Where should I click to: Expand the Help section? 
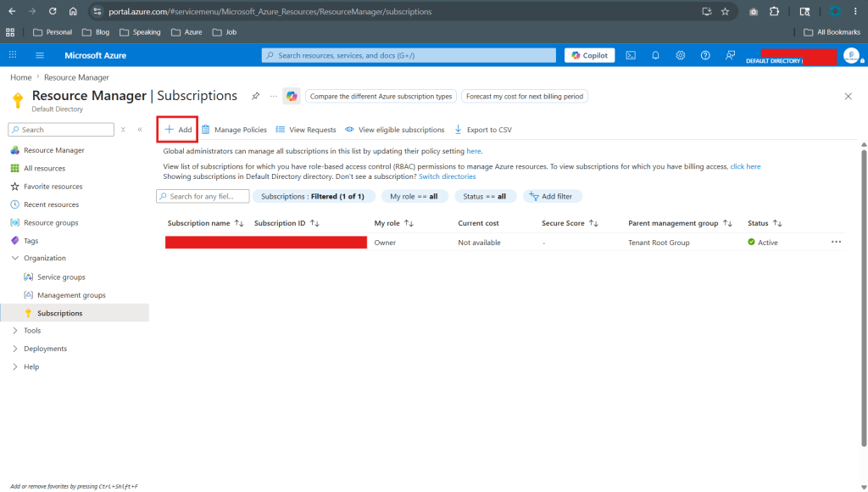coord(15,366)
